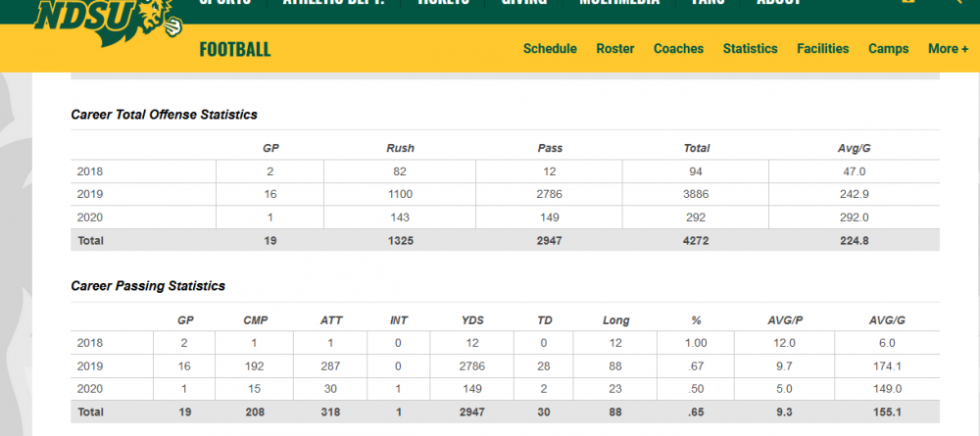The height and width of the screenshot is (436, 980).
Task: Select Total row label in Passing table
Action: [90, 412]
